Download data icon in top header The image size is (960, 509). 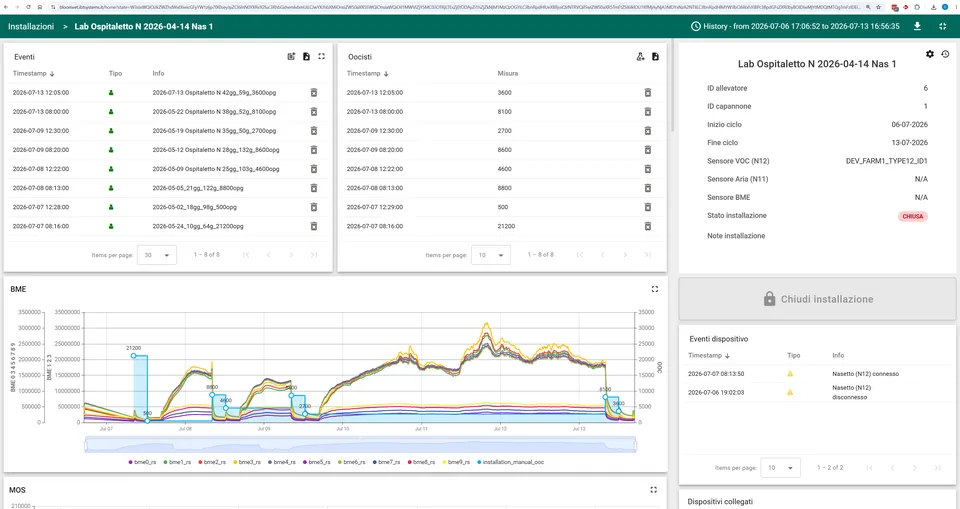[917, 26]
